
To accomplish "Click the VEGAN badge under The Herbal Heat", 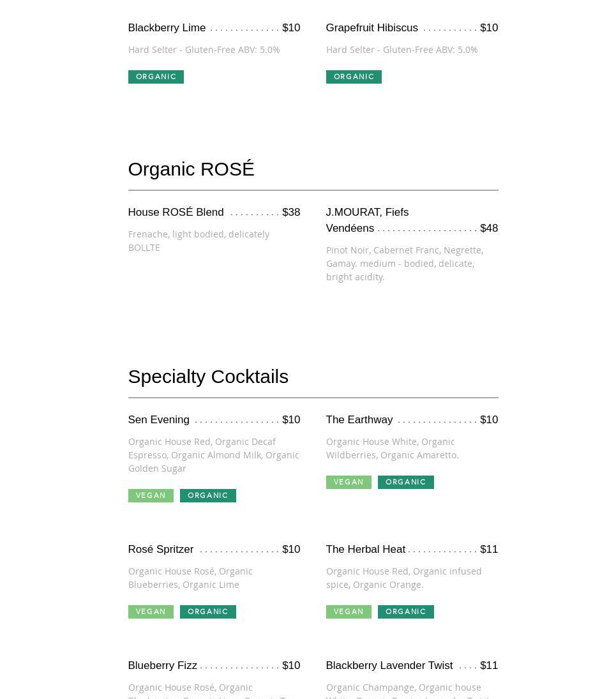I will point(349,612).
